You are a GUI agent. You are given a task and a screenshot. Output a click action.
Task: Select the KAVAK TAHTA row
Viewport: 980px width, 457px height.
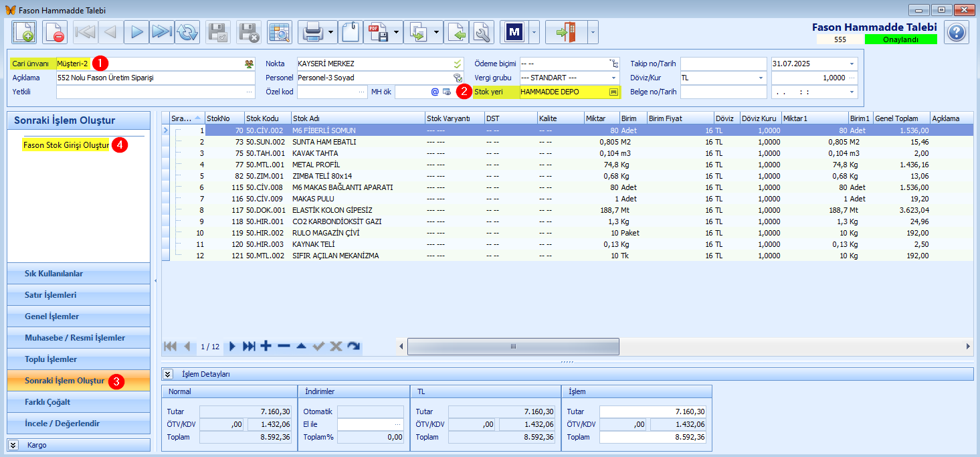pos(567,153)
